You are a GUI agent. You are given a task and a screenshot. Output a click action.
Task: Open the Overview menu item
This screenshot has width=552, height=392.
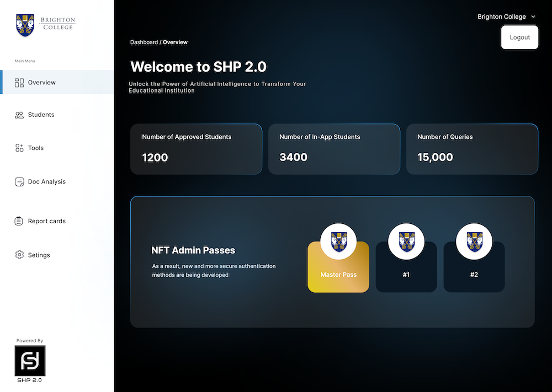(57, 82)
